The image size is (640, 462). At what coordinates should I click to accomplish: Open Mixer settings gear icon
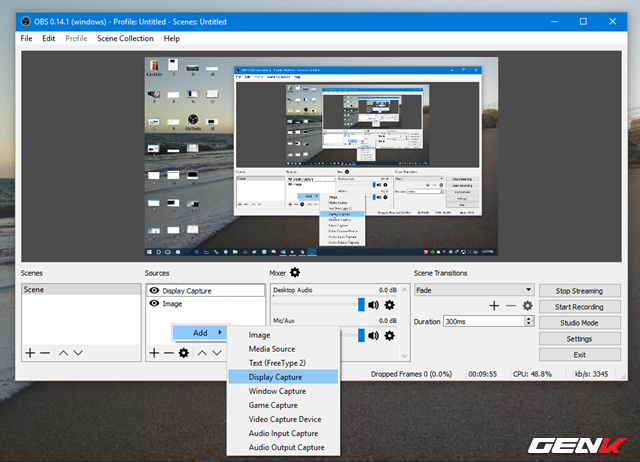click(295, 273)
